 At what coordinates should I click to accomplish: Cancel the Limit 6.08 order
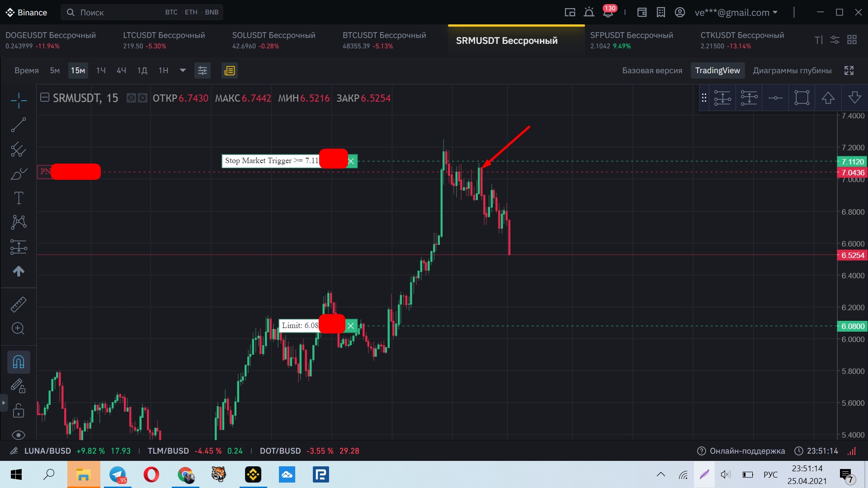point(350,325)
